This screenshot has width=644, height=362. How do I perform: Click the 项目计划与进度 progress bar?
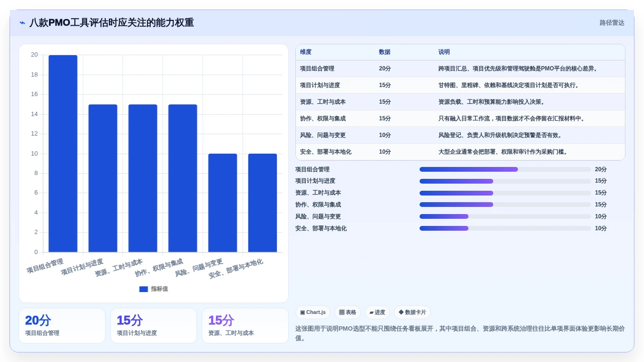505,181
